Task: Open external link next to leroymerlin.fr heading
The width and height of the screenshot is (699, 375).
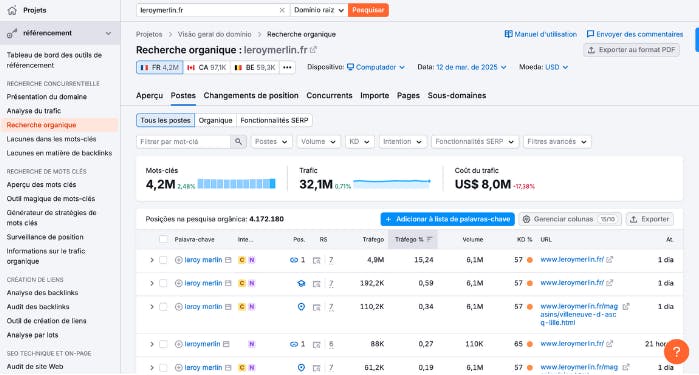Action: (313, 50)
